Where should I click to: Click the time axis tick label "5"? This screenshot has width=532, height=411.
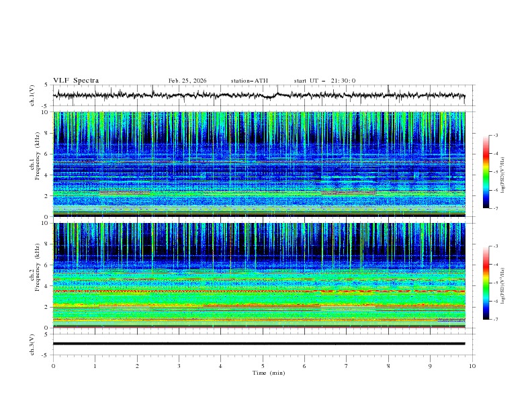pyautogui.click(x=263, y=366)
